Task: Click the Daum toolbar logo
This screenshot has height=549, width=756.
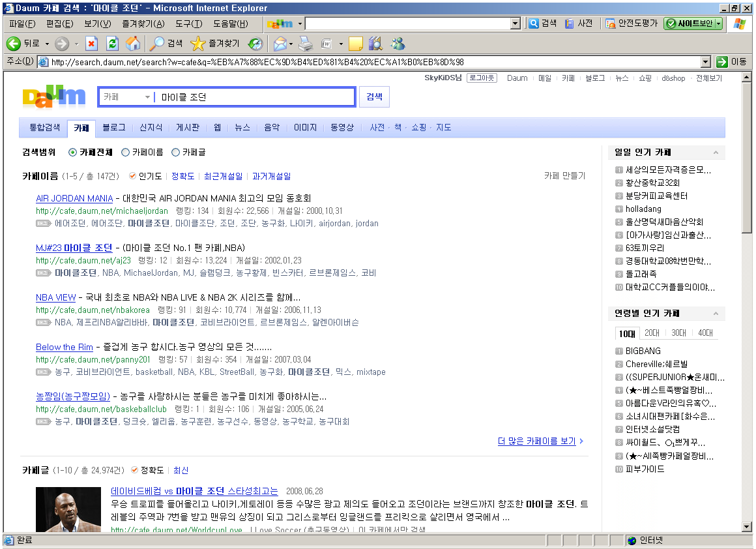Action: (280, 23)
